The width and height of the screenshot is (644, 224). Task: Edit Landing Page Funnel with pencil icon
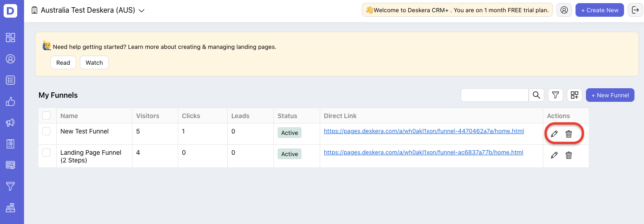(x=554, y=155)
